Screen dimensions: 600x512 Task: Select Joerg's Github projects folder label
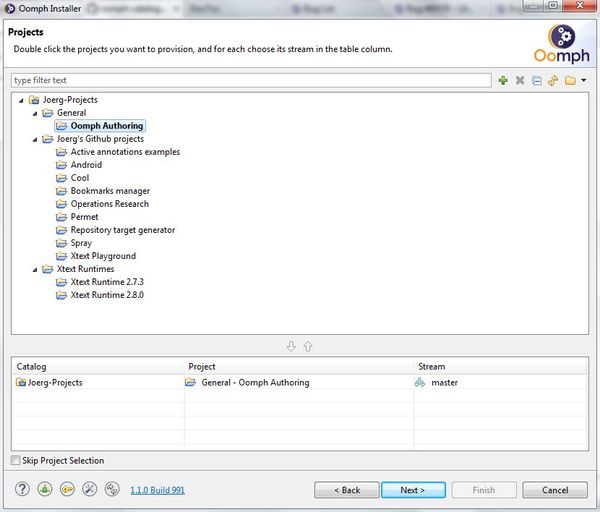100,139
